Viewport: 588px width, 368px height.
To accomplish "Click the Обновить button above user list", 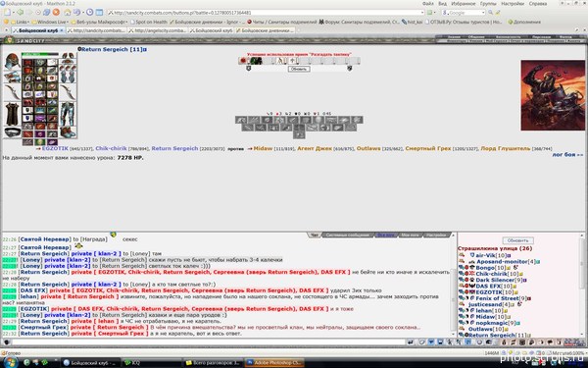I will pyautogui.click(x=517, y=240).
